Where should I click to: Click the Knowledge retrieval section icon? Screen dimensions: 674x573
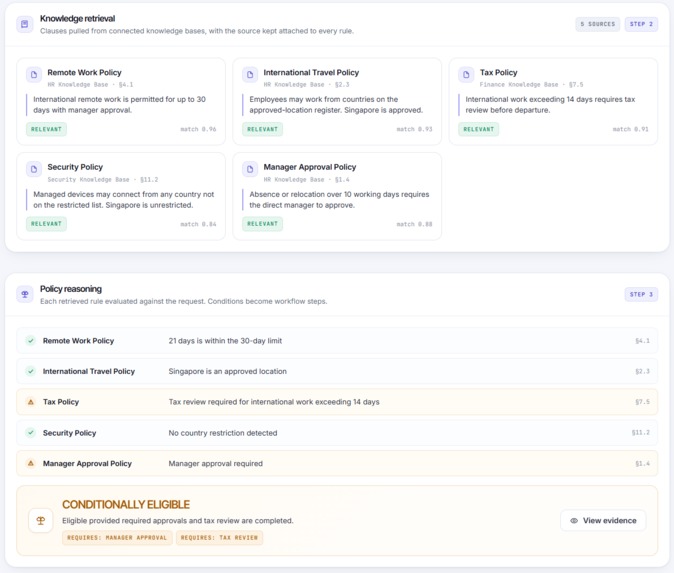pyautogui.click(x=25, y=24)
